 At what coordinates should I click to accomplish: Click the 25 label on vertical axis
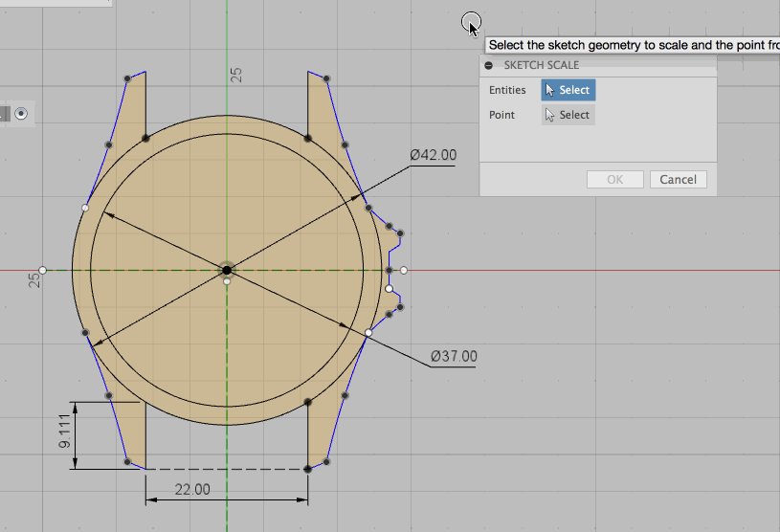coord(236,73)
